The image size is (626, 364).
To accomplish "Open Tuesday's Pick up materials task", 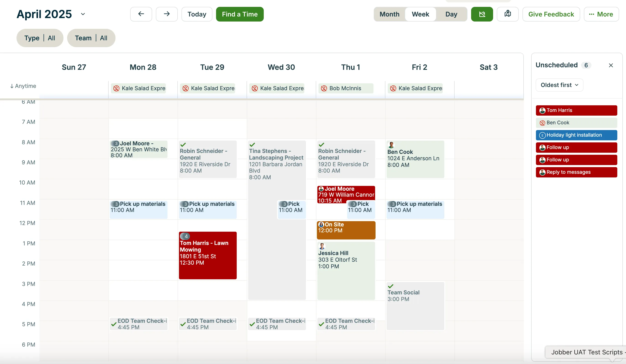I will [208, 210].
